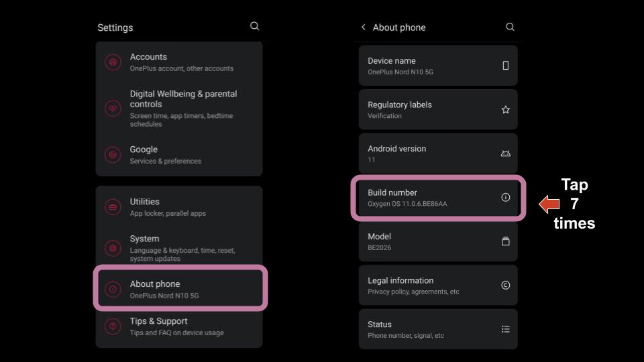
Task: Click 'OnePlus Nord N10 5G' under Device name
Action: [x=400, y=72]
